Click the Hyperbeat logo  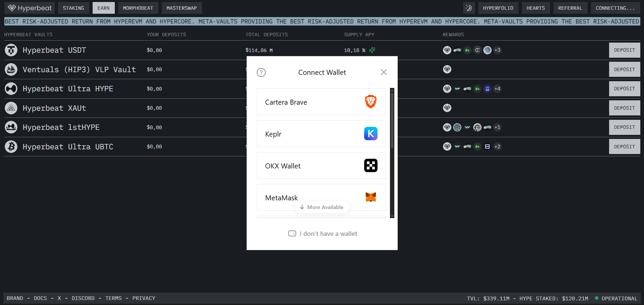(x=30, y=8)
